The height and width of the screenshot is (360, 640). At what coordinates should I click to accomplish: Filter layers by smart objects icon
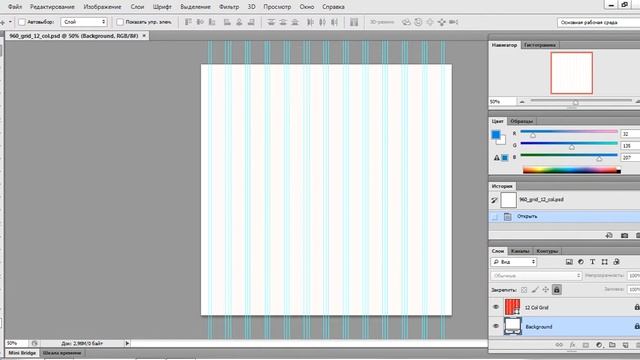pos(616,262)
